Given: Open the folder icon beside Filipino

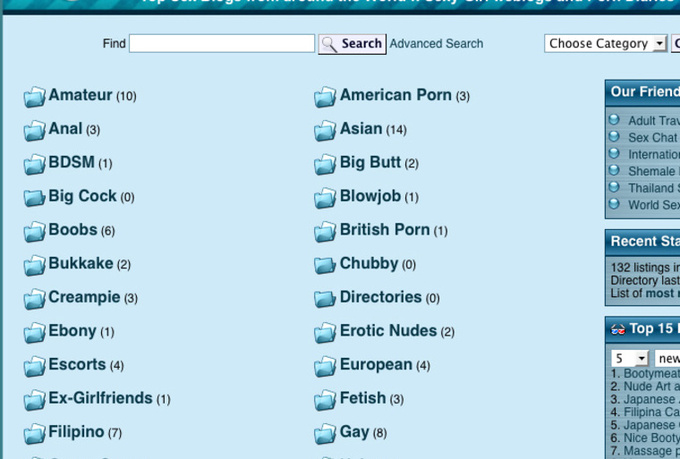Looking at the screenshot, I should click(34, 433).
